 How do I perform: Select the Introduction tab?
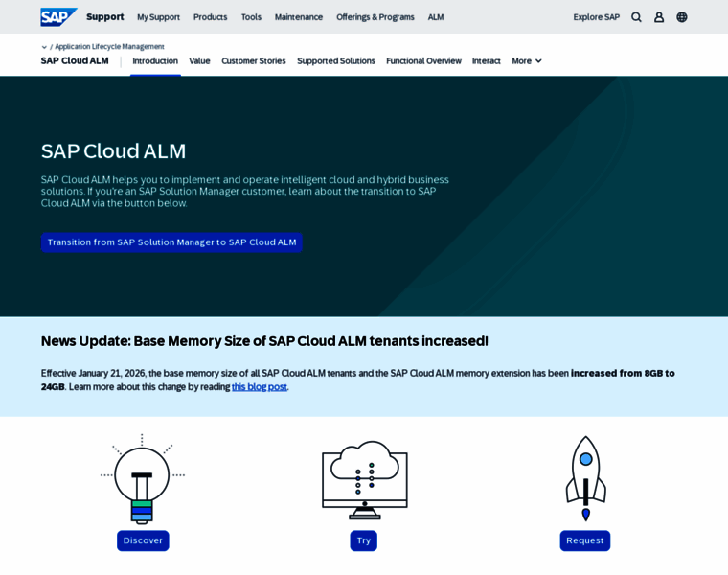click(x=155, y=60)
